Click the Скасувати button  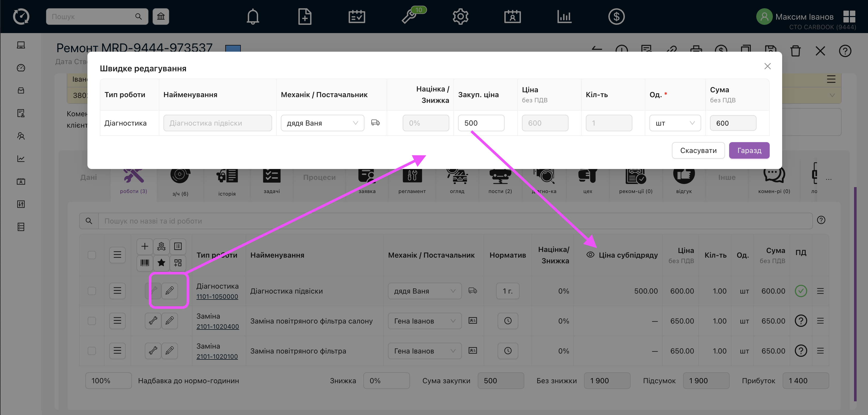click(x=698, y=150)
